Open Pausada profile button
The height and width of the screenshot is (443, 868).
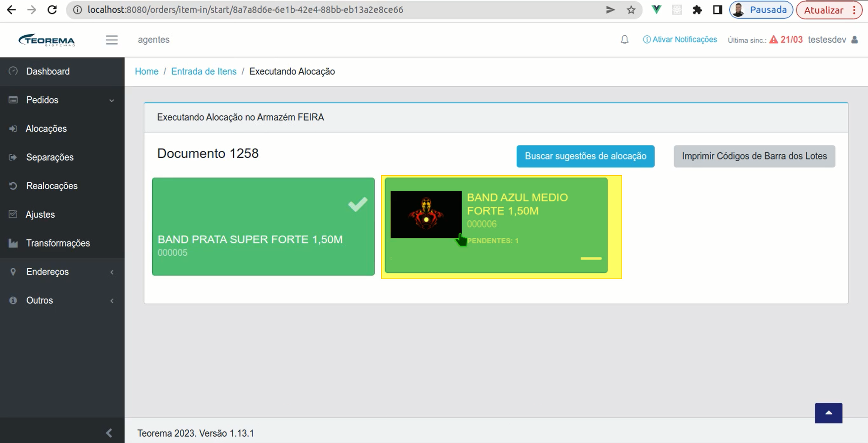pos(761,10)
